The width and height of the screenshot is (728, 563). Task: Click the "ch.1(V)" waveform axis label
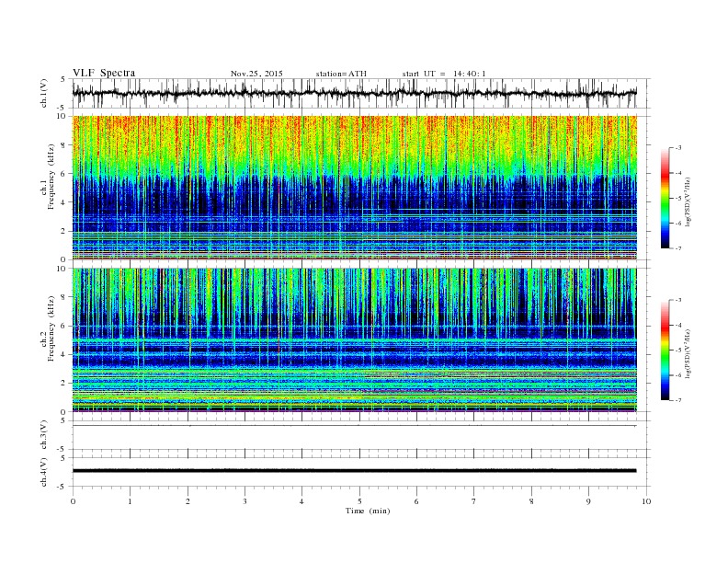43,93
